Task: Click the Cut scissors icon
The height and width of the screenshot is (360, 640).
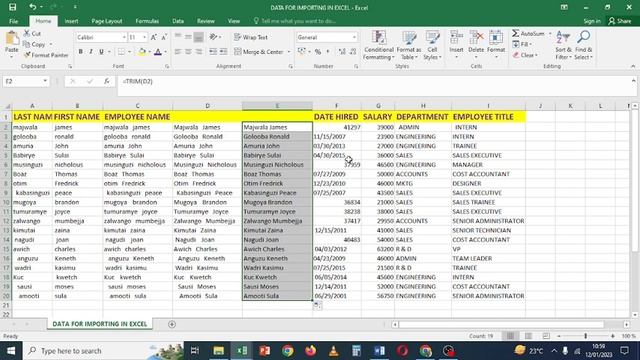Action: click(27, 33)
